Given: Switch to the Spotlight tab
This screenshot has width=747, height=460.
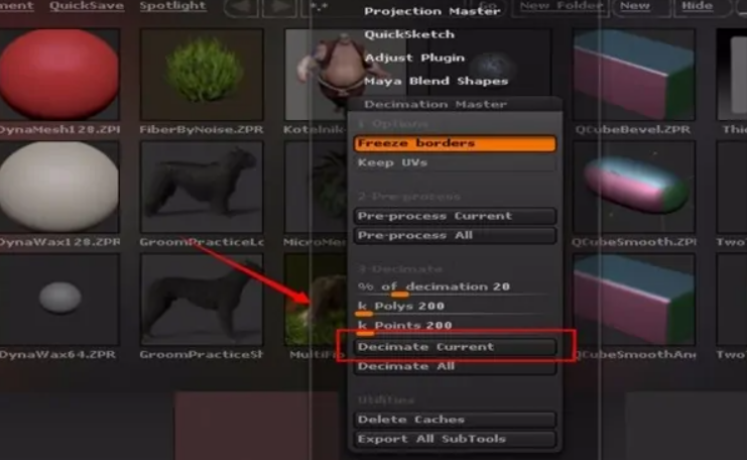Looking at the screenshot, I should coord(172,6).
